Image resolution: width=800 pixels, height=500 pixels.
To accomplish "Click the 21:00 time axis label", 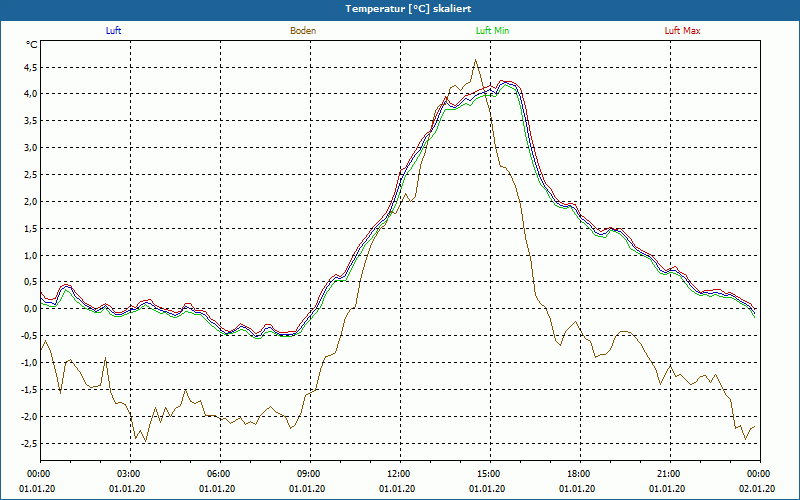I will (670, 474).
